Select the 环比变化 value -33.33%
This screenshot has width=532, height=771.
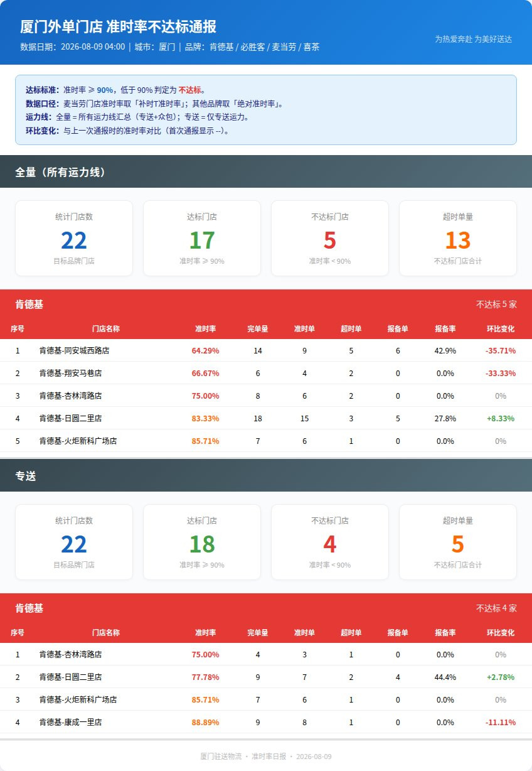[x=501, y=373]
